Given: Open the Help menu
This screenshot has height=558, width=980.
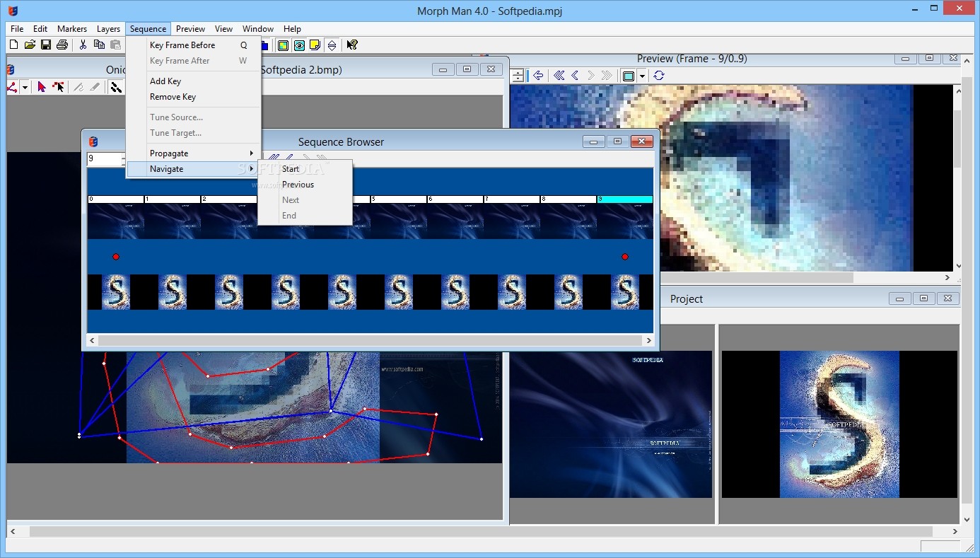Looking at the screenshot, I should click(292, 29).
